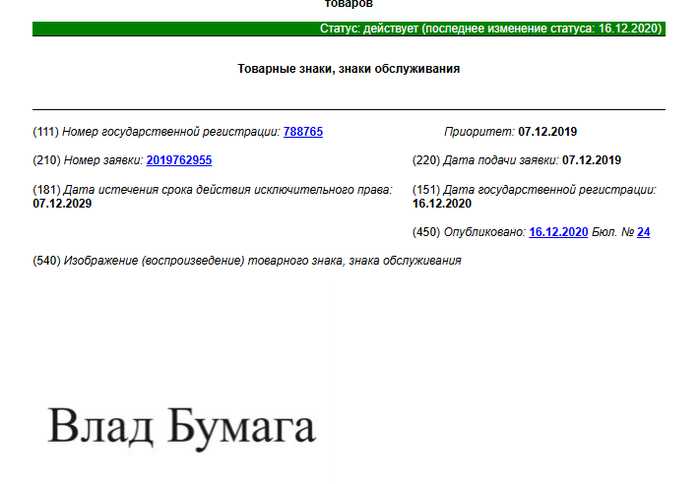Open publication date 16.12.2020 link

558,232
